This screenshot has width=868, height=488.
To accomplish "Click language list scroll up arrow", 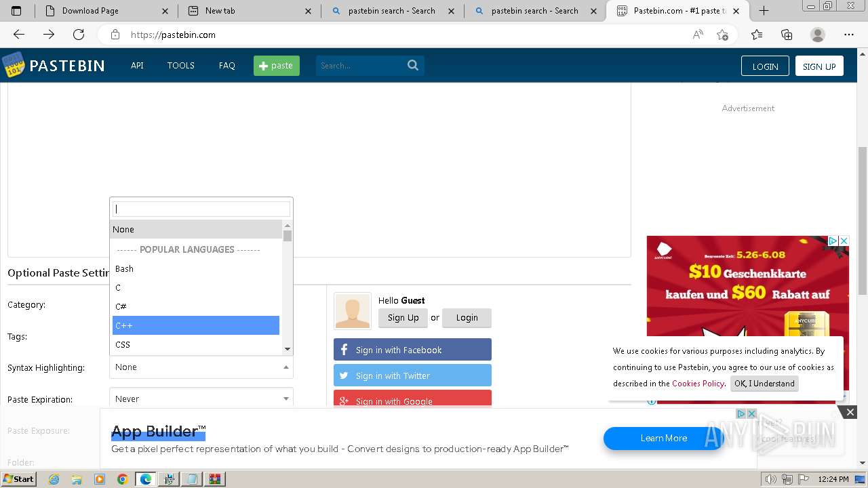I will coord(288,226).
